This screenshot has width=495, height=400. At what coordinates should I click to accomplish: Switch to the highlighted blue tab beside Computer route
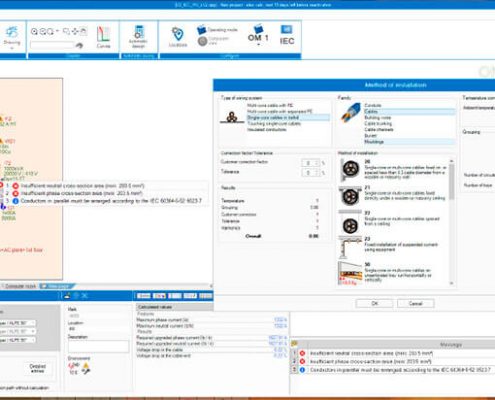(57, 286)
